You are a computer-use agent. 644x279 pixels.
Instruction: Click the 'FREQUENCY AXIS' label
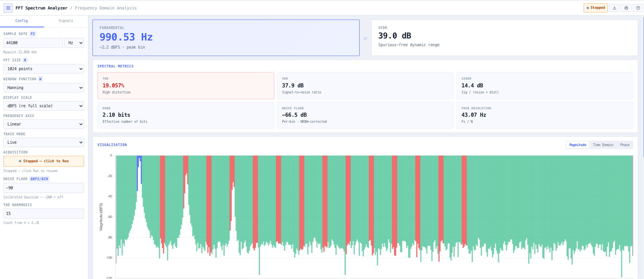click(19, 116)
